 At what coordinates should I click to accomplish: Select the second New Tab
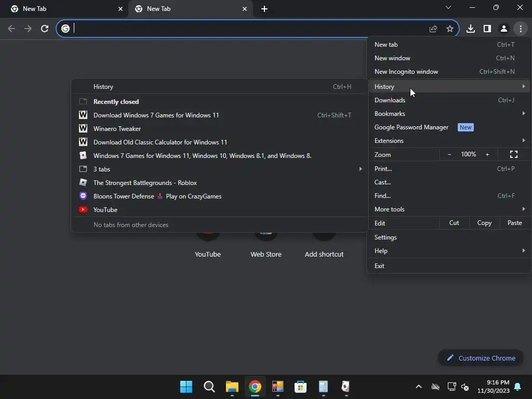[x=190, y=9]
